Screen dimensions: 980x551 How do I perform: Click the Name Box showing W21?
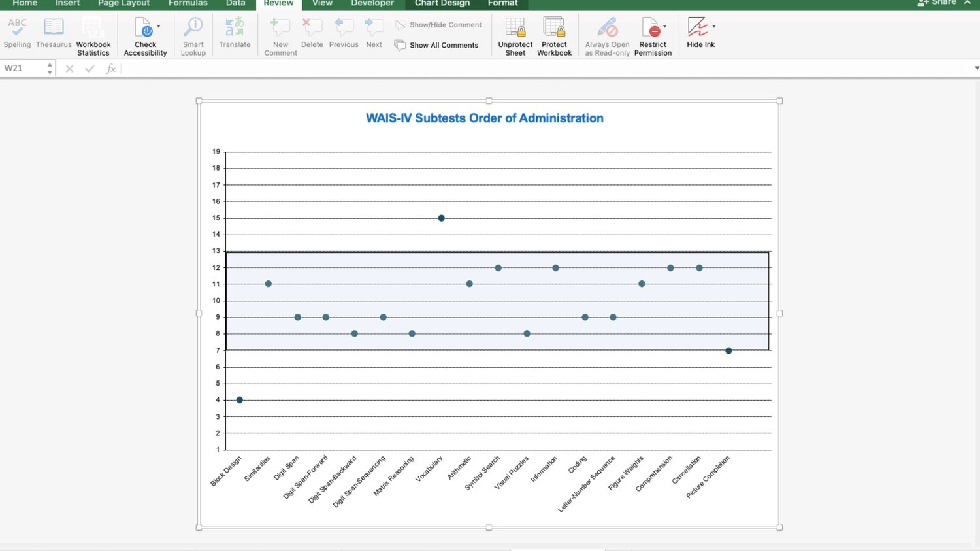tap(24, 68)
